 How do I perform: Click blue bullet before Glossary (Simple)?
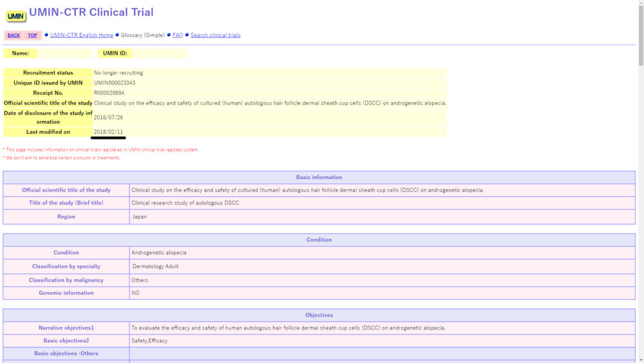[117, 35]
